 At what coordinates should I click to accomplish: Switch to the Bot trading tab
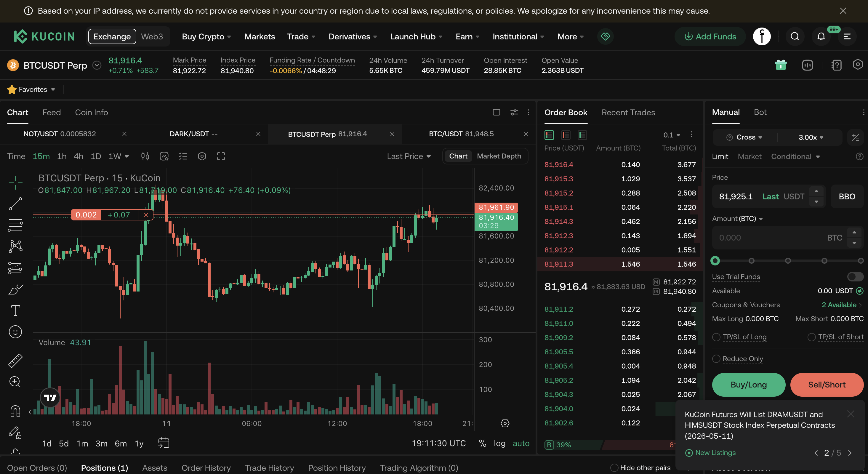[760, 112]
